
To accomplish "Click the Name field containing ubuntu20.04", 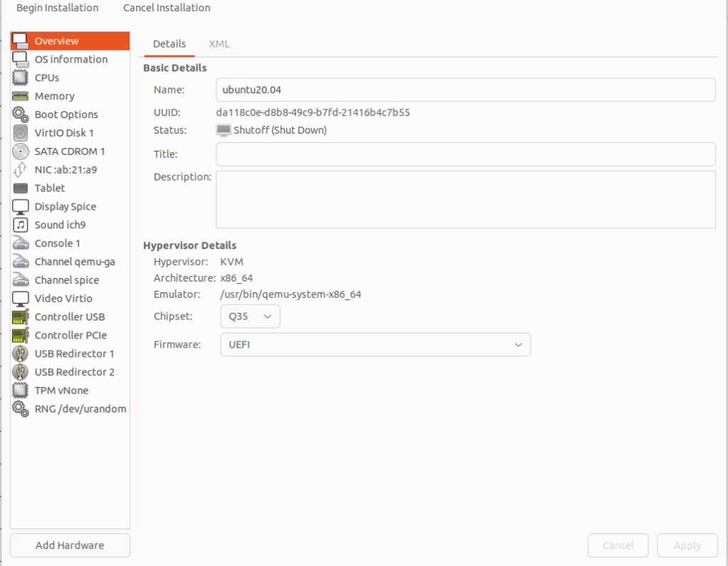I will (x=465, y=90).
